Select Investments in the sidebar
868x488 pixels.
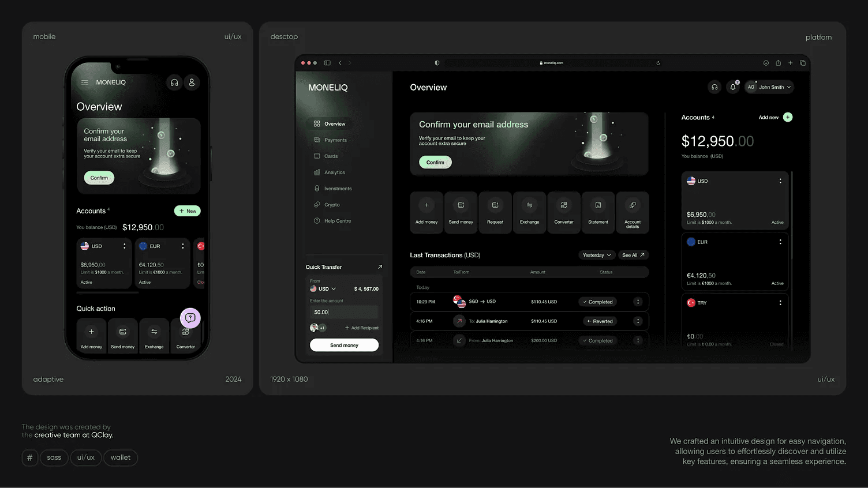coord(332,188)
